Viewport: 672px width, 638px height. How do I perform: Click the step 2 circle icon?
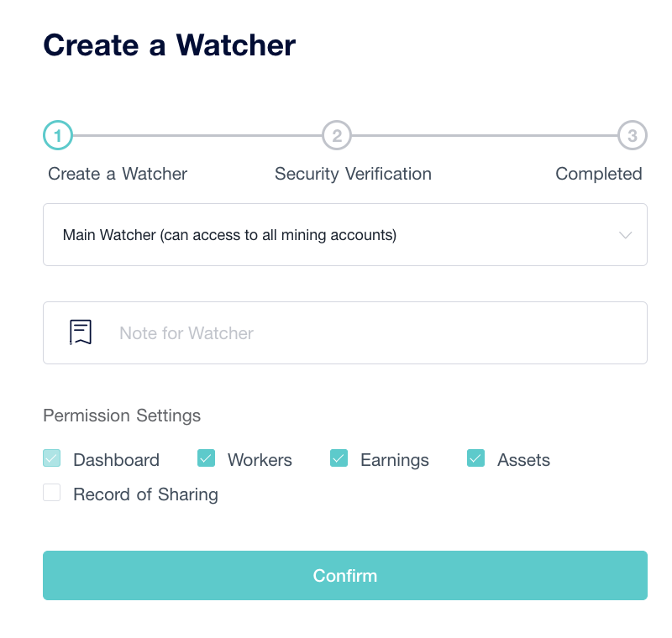point(337,135)
